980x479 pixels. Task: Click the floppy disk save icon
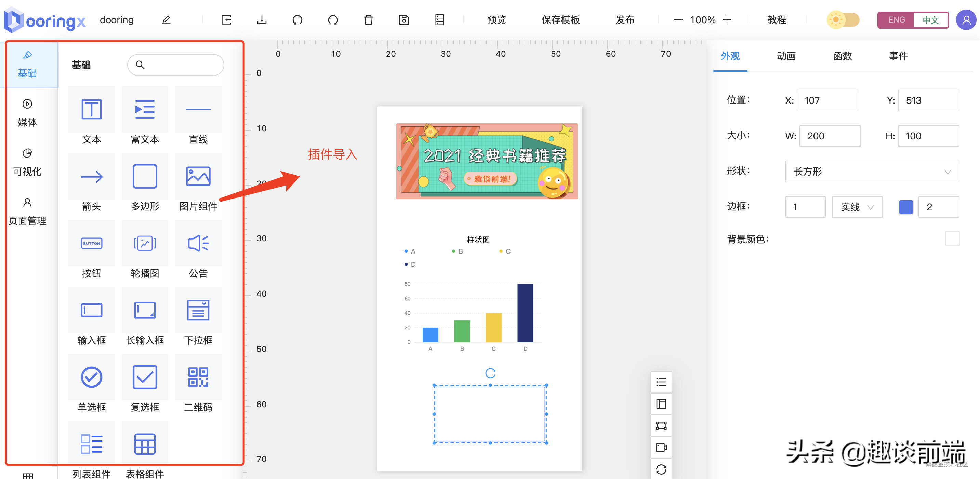(x=403, y=20)
